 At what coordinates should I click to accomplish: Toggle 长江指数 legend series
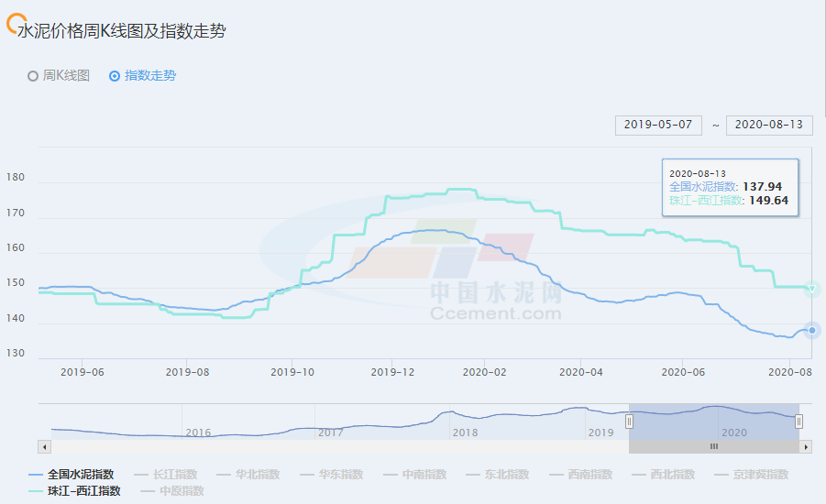pos(165,475)
